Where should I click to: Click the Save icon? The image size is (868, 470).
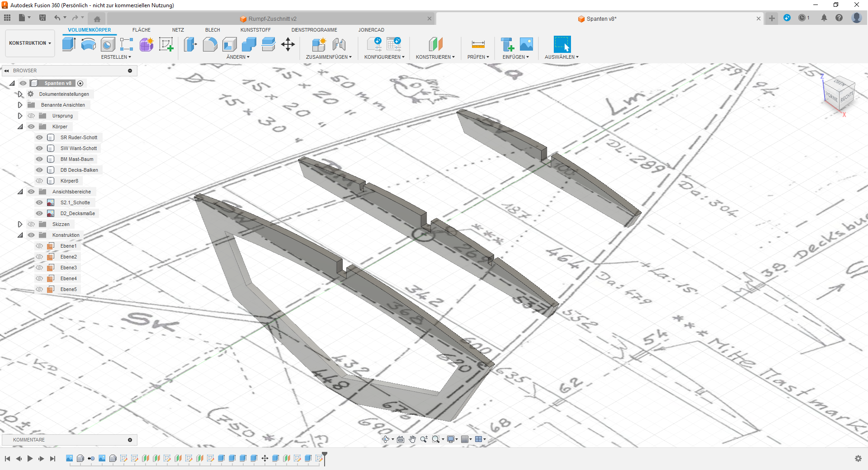click(42, 18)
